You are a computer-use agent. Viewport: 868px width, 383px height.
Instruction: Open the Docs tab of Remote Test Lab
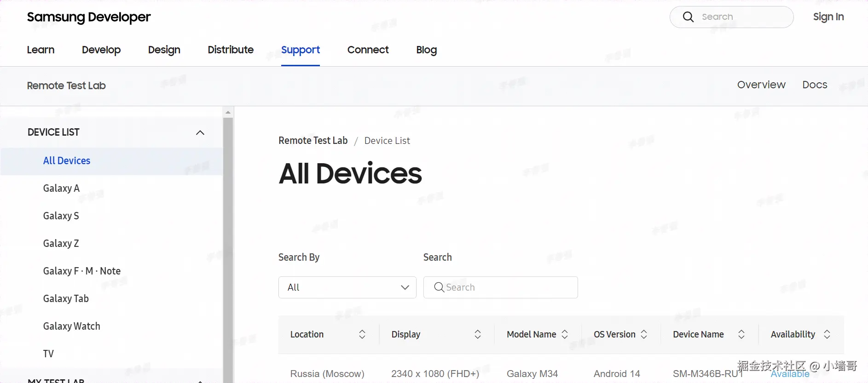coord(815,85)
